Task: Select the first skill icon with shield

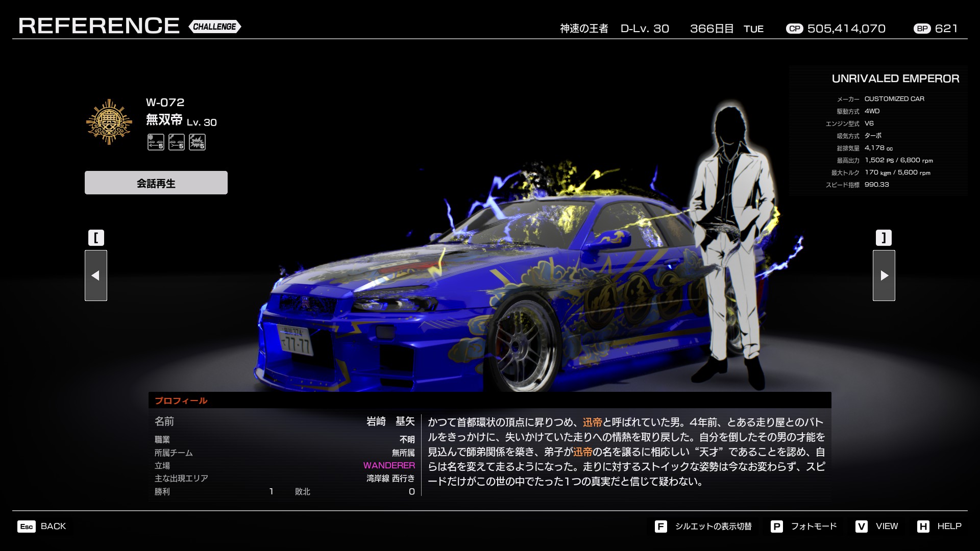Action: [156, 142]
